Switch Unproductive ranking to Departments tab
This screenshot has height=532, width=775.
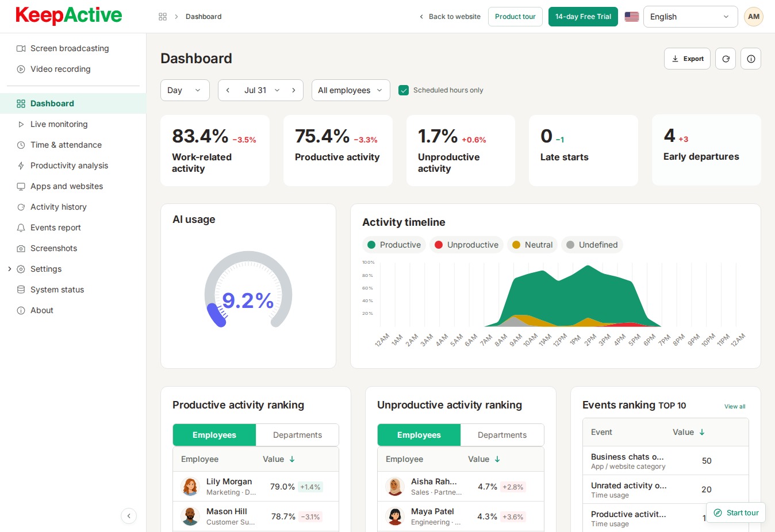[502, 435]
